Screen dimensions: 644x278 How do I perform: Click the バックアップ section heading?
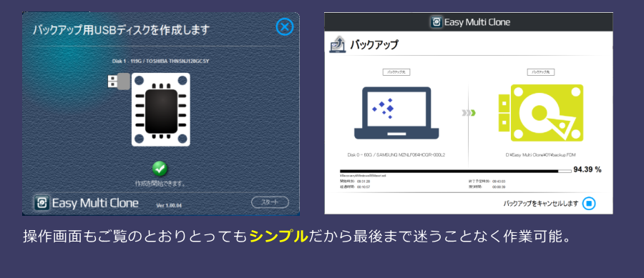point(374,45)
